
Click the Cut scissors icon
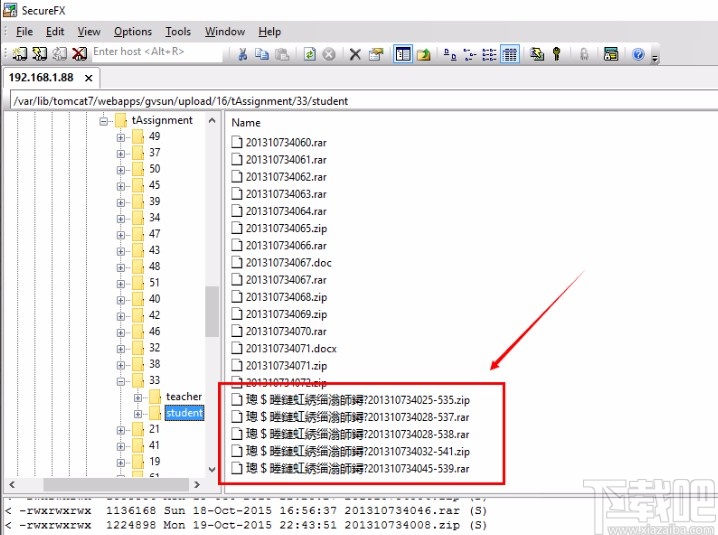tap(243, 53)
